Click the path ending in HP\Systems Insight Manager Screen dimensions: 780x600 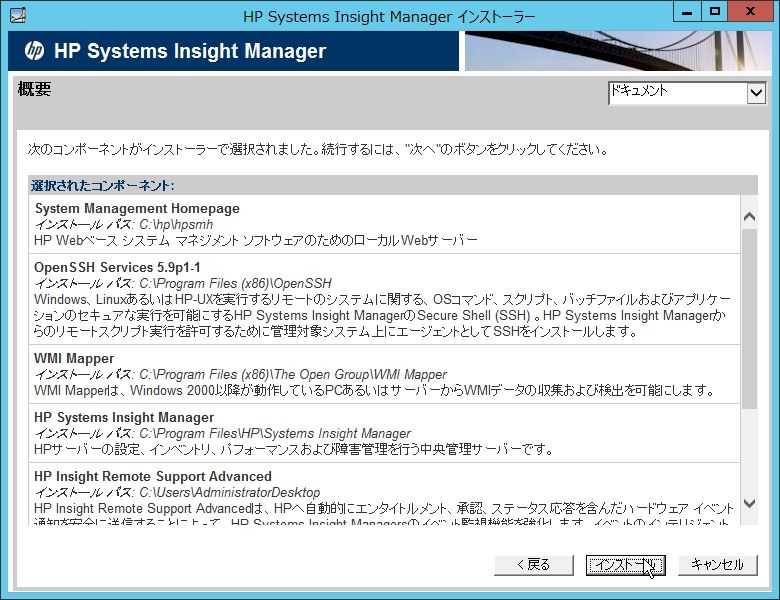275,433
